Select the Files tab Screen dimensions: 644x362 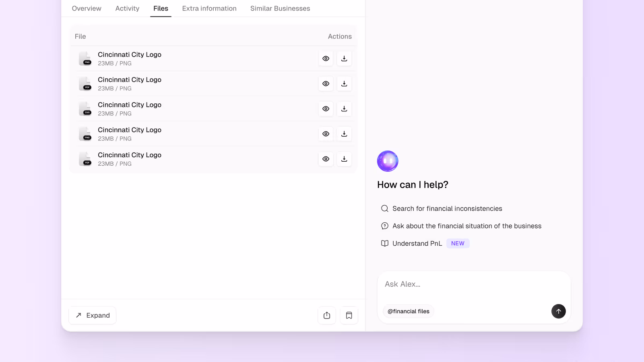pos(161,8)
